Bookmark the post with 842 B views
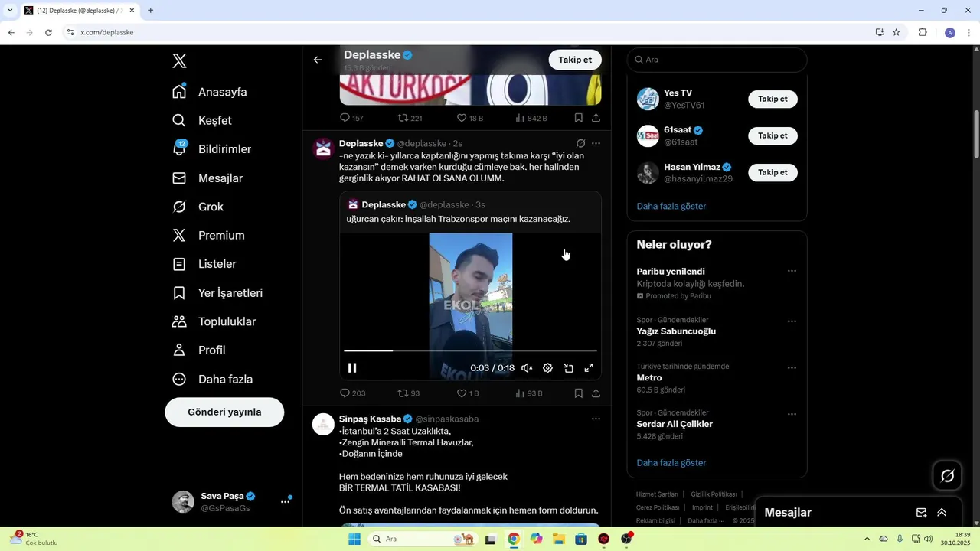The height and width of the screenshot is (551, 980). pos(579,118)
